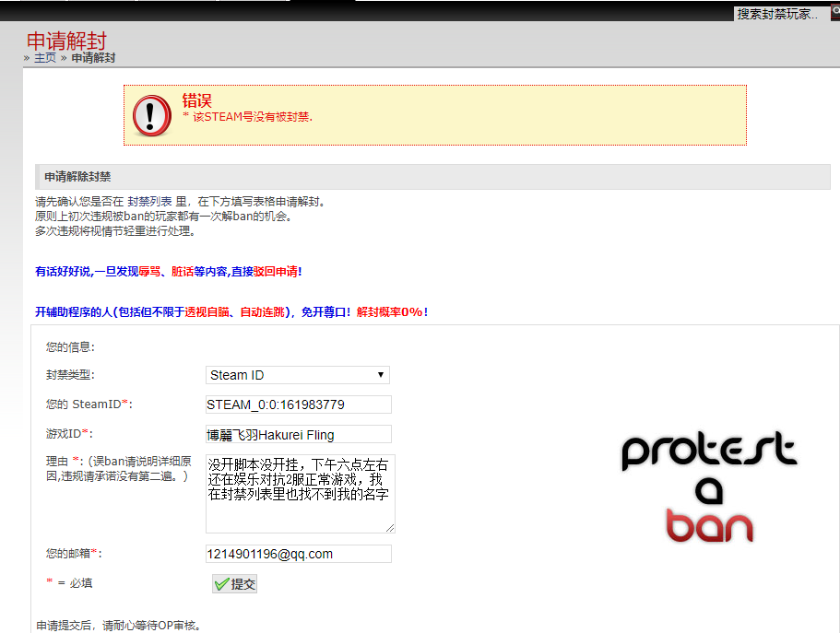Click the 封禁类型 field label

(x=70, y=375)
